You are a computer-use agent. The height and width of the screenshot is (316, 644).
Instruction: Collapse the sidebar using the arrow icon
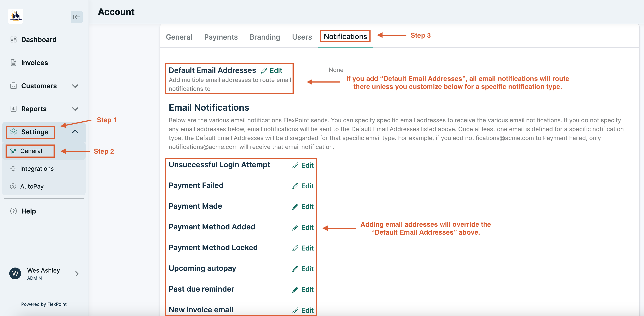point(77,17)
